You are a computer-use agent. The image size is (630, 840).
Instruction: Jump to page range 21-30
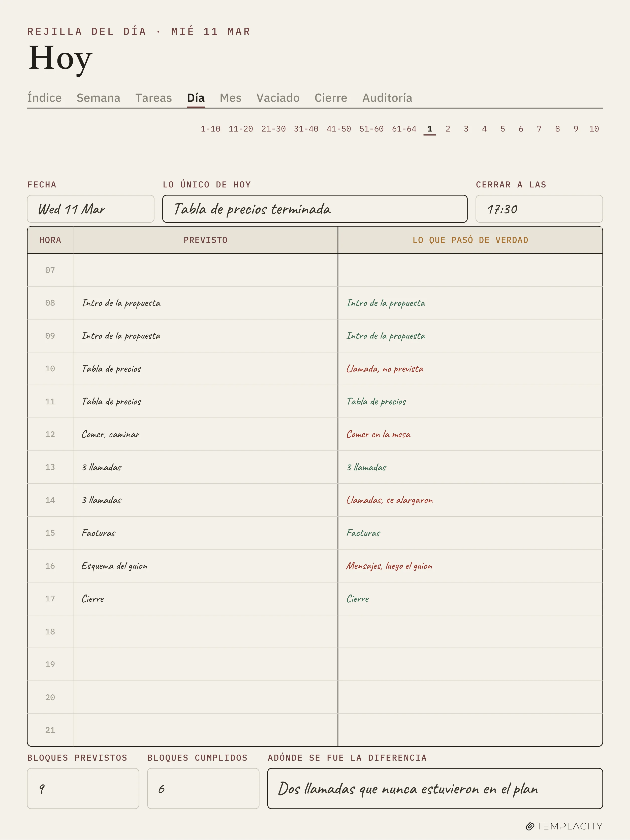tap(273, 129)
